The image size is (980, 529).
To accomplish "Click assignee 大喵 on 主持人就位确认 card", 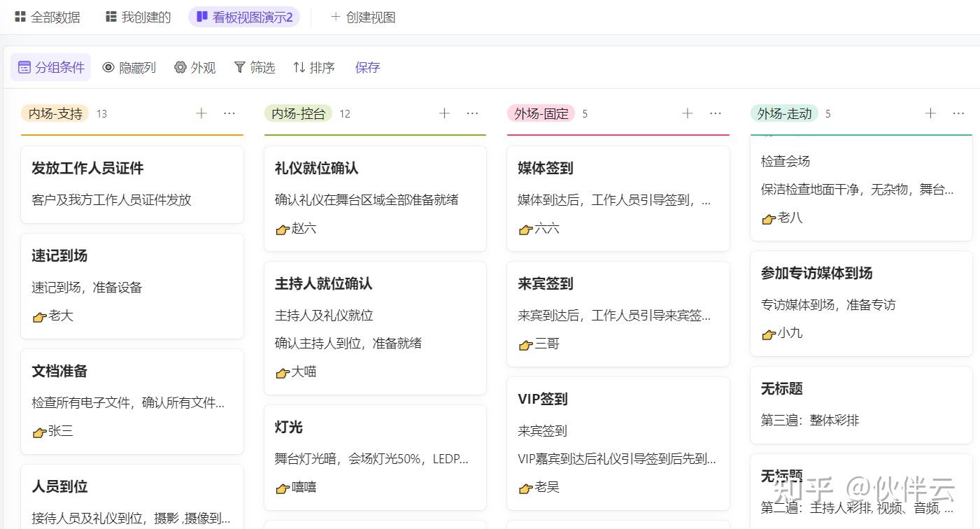I will (296, 372).
